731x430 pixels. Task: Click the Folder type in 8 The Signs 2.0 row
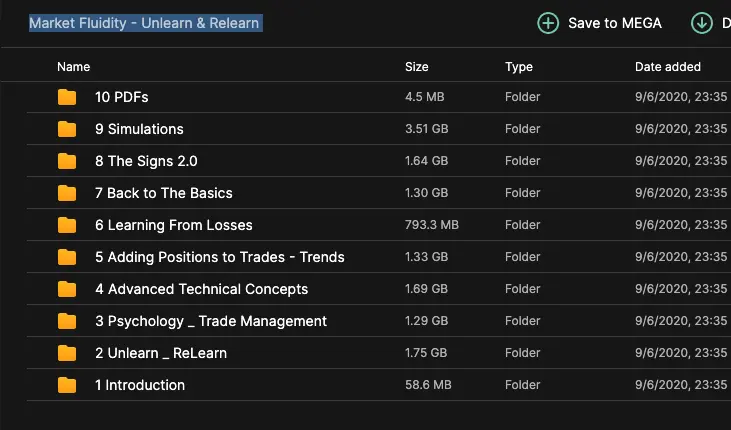click(523, 161)
